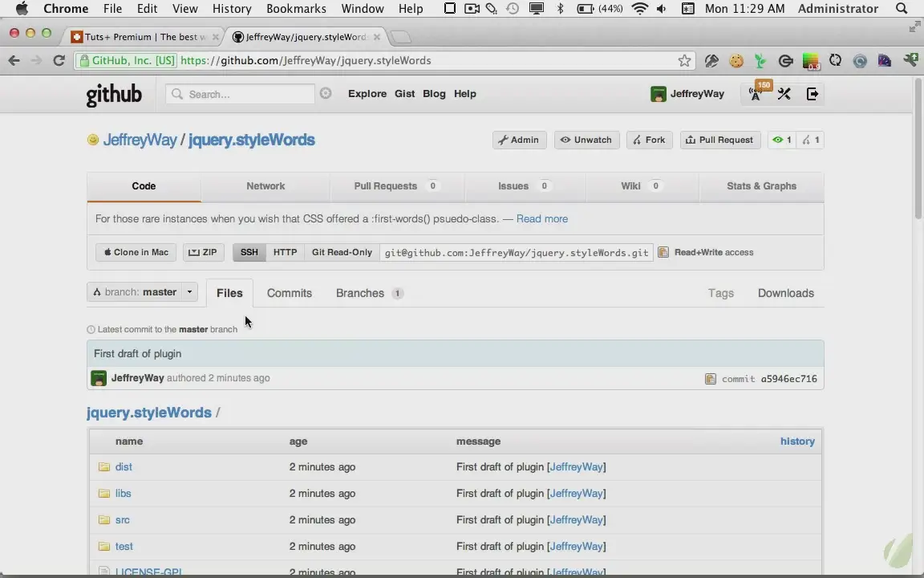Expand the branch: master dropdown

(142, 292)
